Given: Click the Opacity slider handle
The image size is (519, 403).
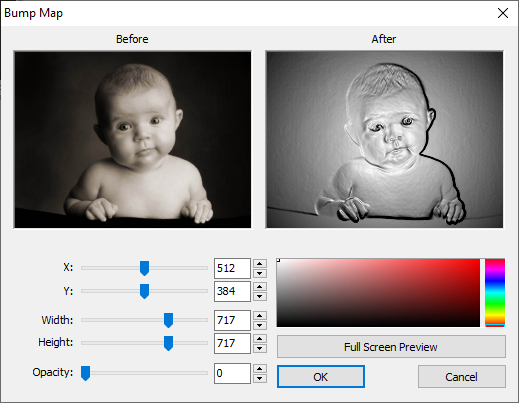Looking at the screenshot, I should pyautogui.click(x=86, y=373).
